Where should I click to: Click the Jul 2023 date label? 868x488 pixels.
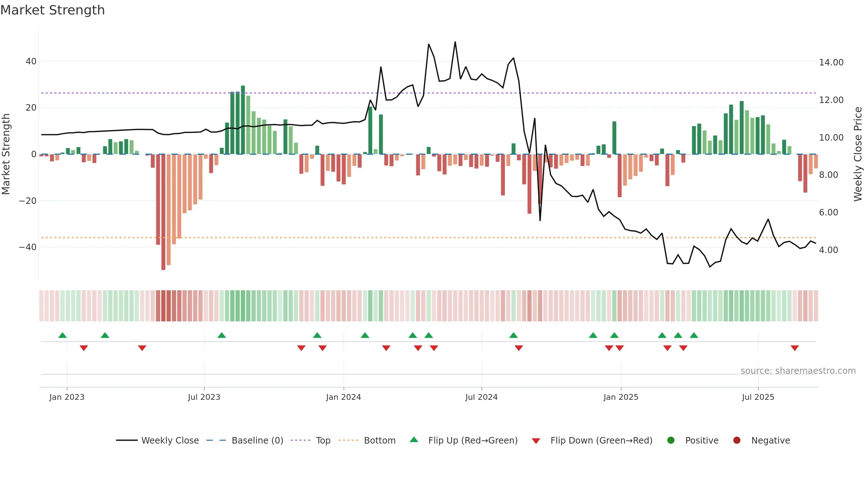204,397
